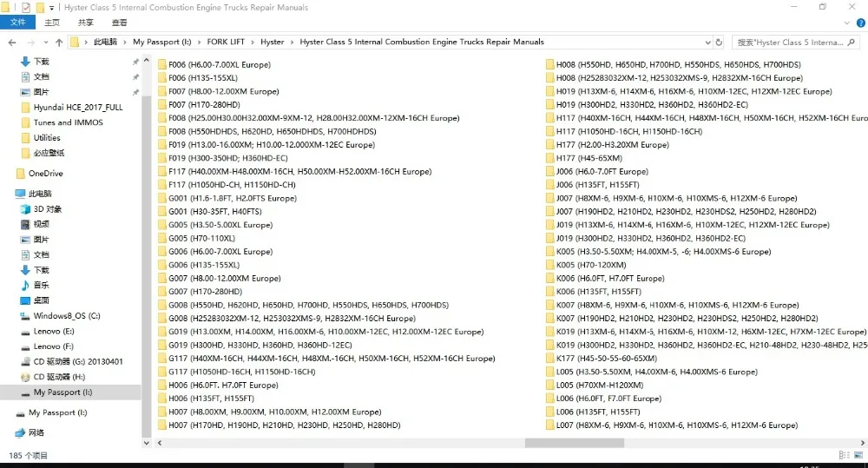Switch to details view icon in status bar
Viewport: 868px width, 468px height.
(845, 455)
